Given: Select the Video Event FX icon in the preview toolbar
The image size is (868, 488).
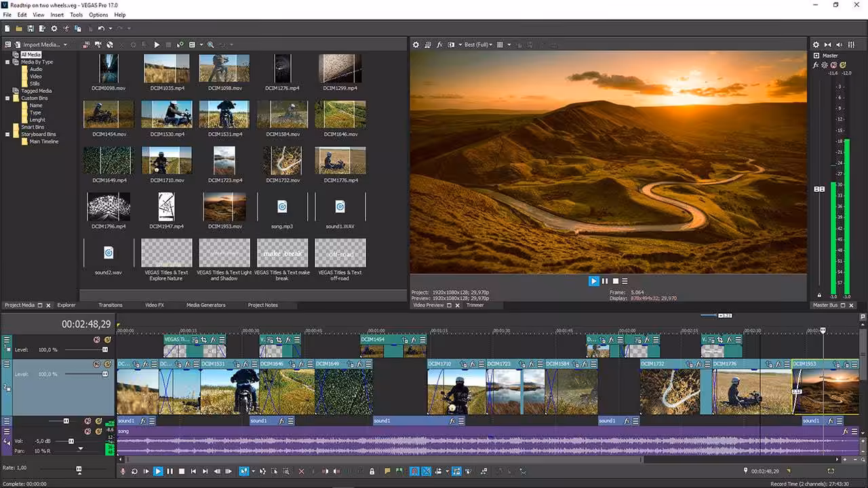Looking at the screenshot, I should pyautogui.click(x=439, y=44).
